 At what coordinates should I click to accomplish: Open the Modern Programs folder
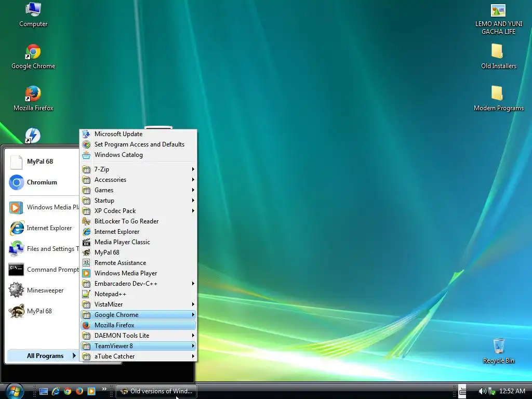(498, 99)
